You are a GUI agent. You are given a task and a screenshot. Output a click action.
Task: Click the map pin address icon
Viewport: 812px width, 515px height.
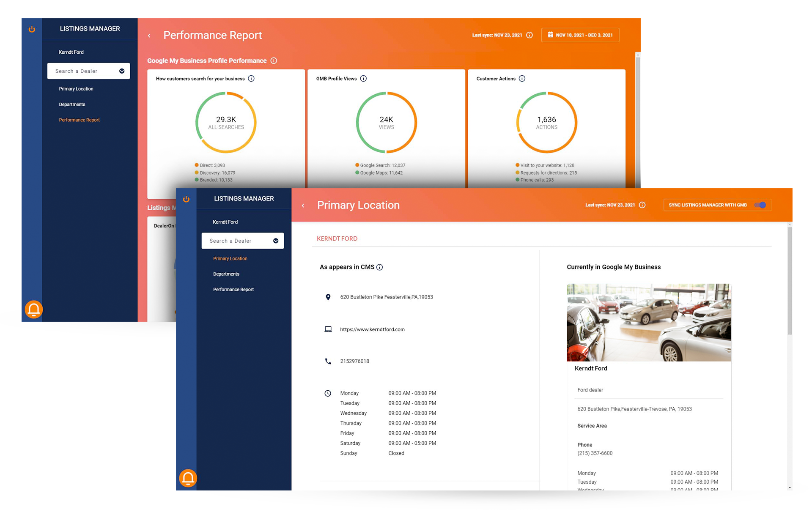328,297
